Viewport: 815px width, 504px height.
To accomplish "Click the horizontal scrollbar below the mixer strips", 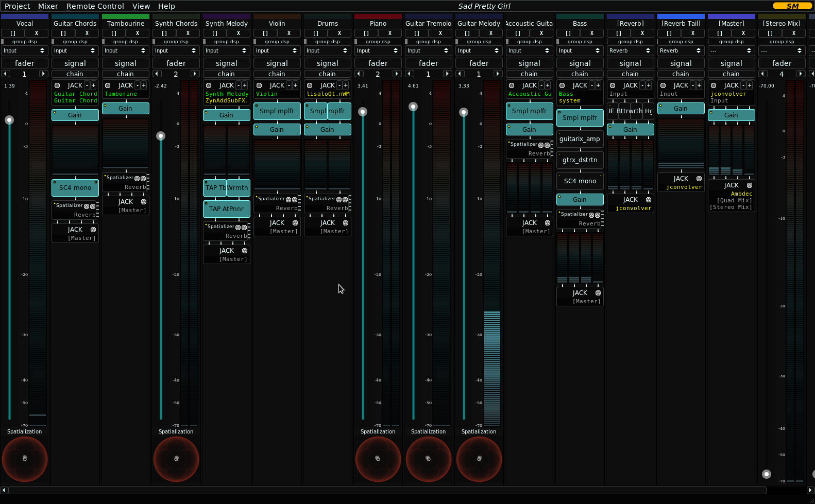I will (x=387, y=491).
